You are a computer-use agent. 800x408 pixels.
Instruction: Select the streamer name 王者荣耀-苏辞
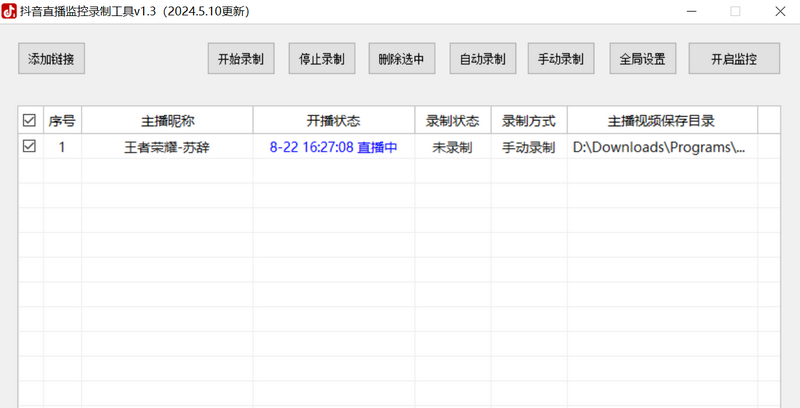[x=167, y=147]
